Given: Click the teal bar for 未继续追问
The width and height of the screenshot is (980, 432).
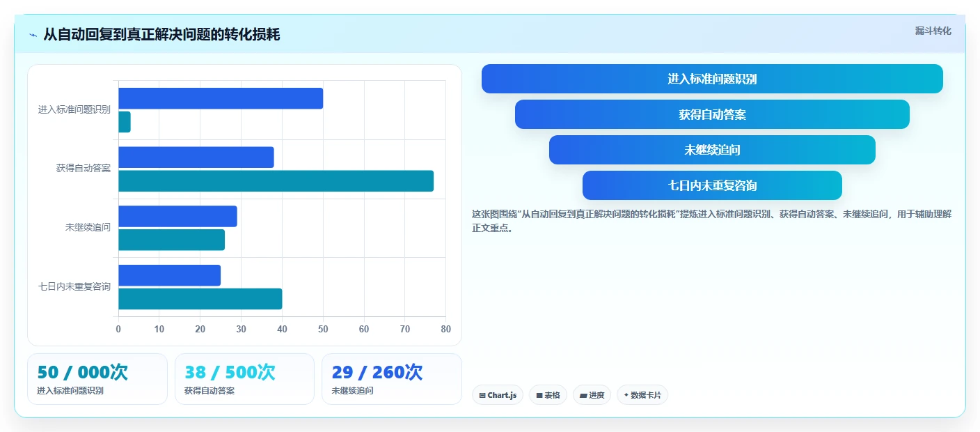Looking at the screenshot, I should pos(171,240).
